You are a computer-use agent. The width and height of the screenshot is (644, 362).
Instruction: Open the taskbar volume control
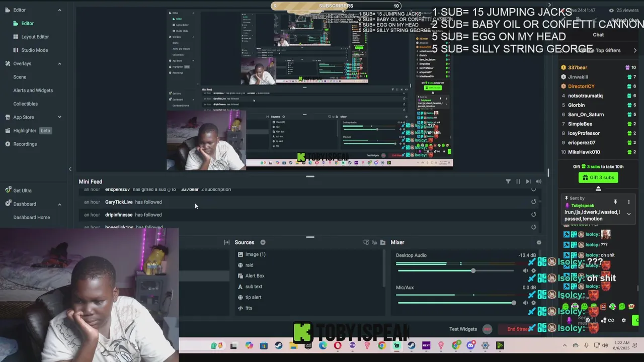605,345
